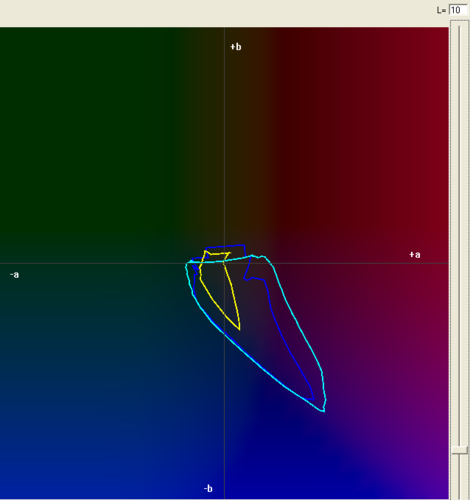This screenshot has height=500, width=470.
Task: Click the lightness slider thumb handle
Action: tap(459, 450)
